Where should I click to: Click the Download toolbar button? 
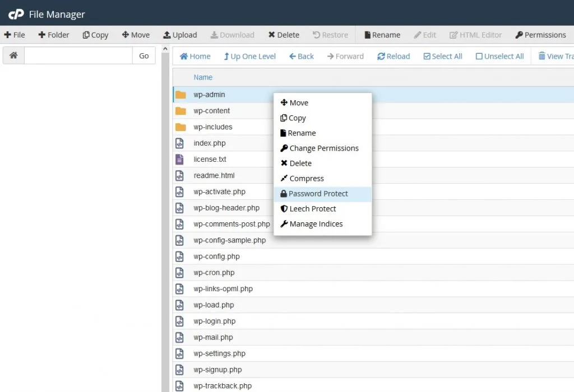233,35
